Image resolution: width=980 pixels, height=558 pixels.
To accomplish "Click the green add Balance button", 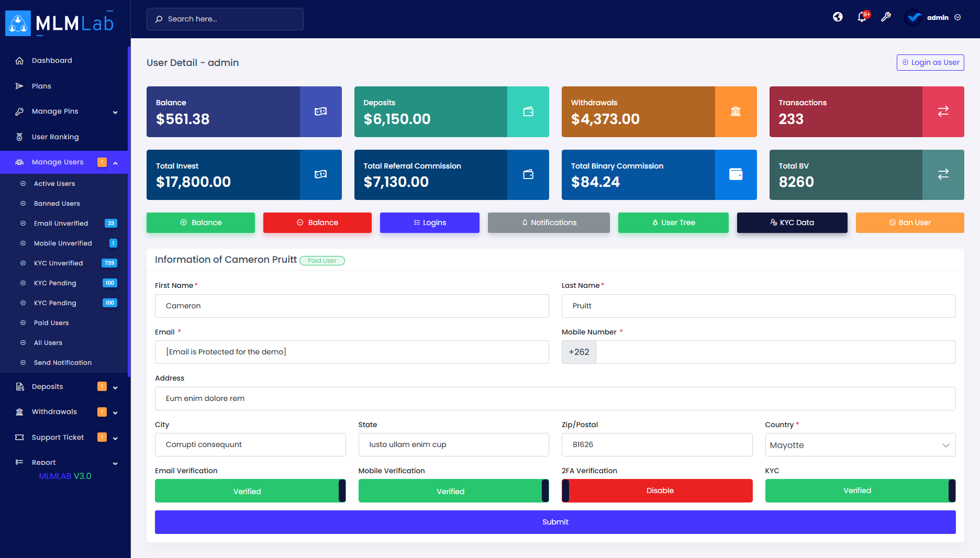I will click(x=201, y=222).
